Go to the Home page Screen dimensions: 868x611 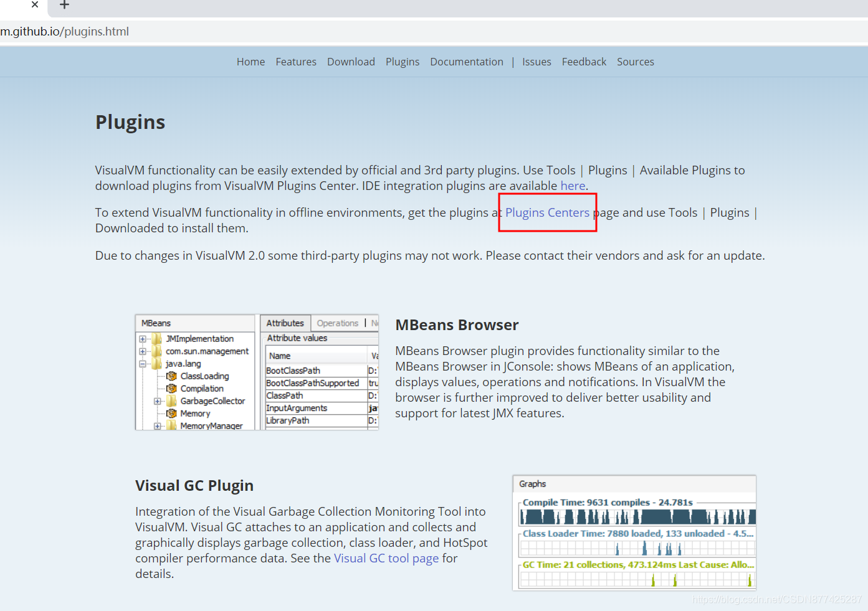click(x=250, y=62)
